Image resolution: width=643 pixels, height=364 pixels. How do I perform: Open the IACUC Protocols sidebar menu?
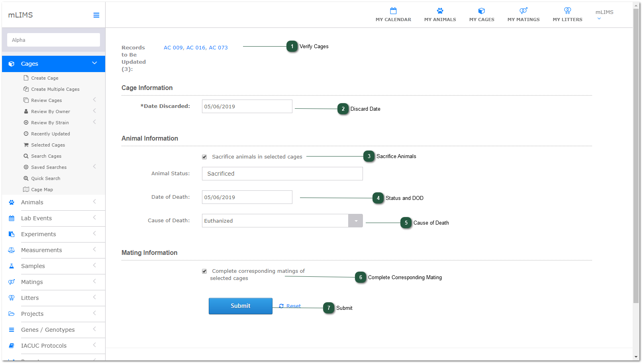pos(53,346)
